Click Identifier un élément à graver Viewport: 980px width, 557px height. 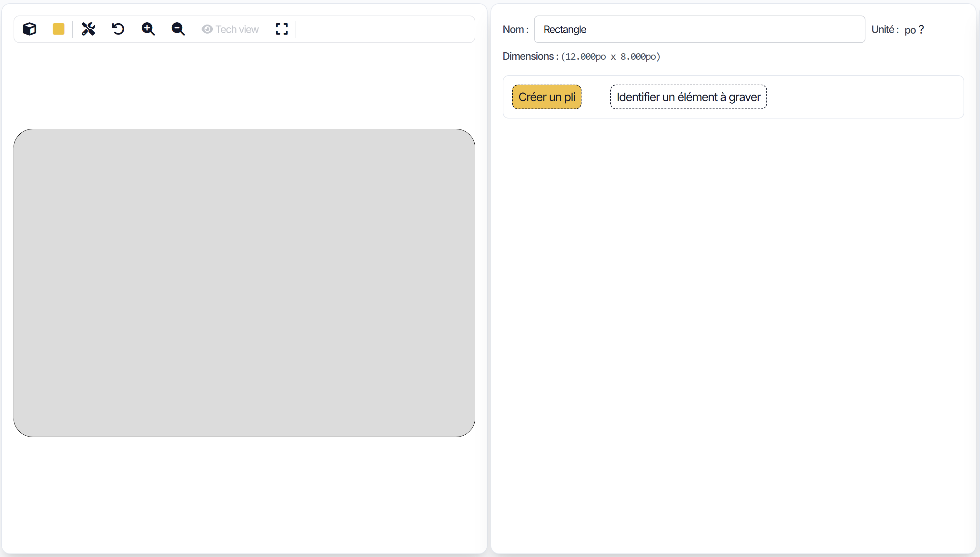pos(688,97)
